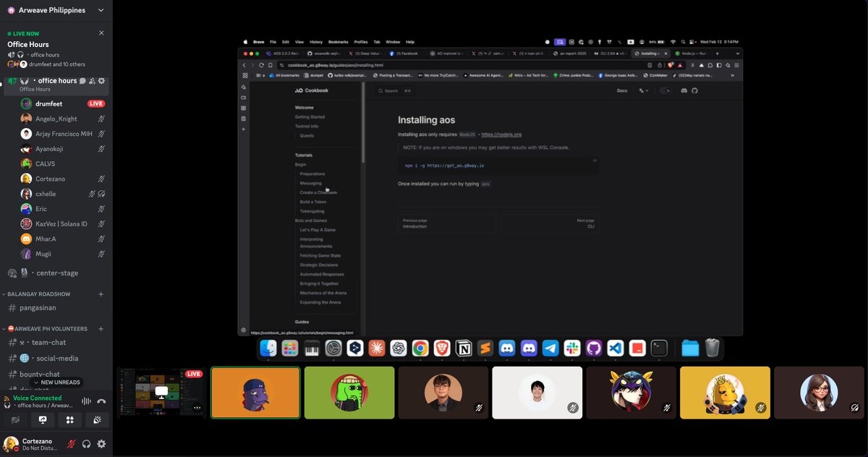Select the green frog avatar participant tile
The image size is (868, 457).
click(x=349, y=393)
